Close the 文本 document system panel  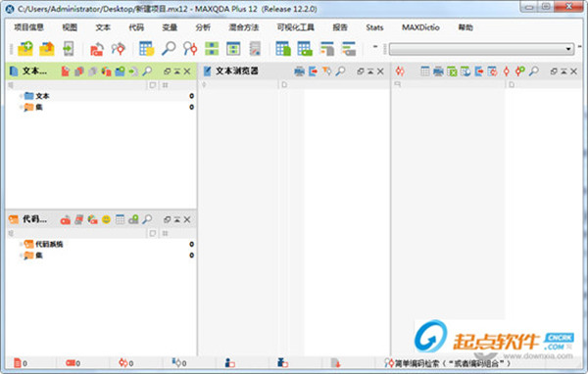pos(187,71)
